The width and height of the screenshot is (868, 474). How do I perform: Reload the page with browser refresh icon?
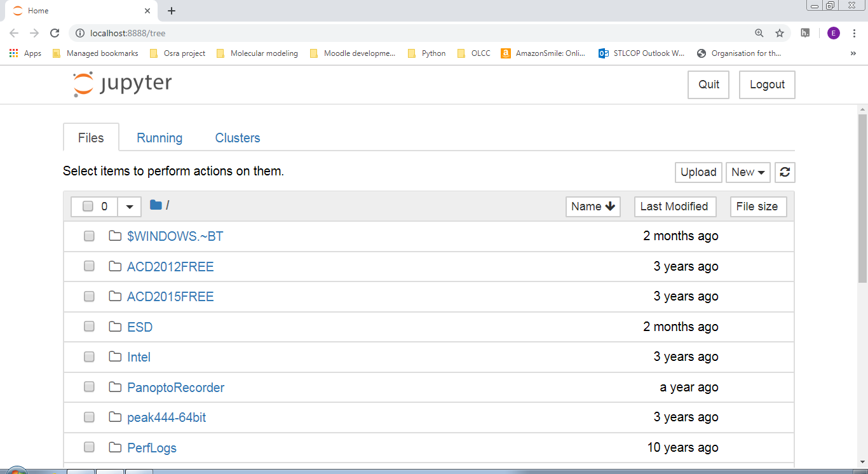pos(55,33)
